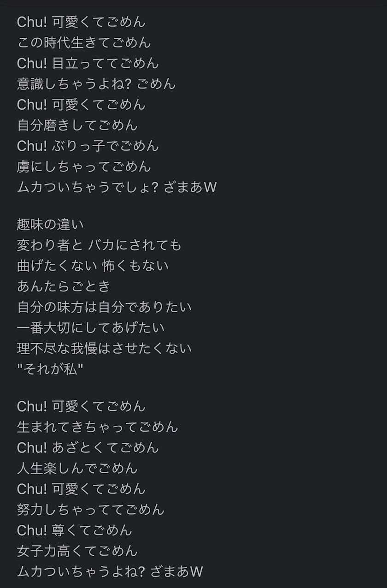Select the lyric "変わり者と バカにされても"
The height and width of the screenshot is (588, 387).
point(100,245)
